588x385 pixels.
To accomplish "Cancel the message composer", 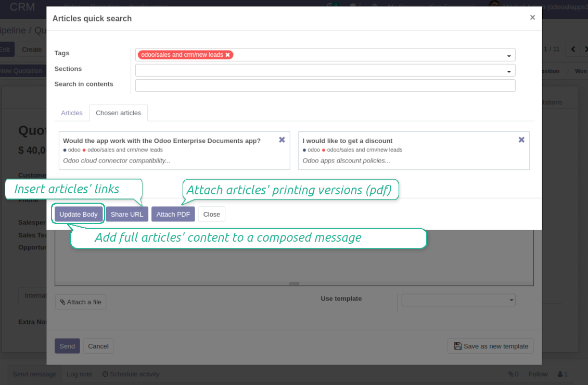I will 98,346.
